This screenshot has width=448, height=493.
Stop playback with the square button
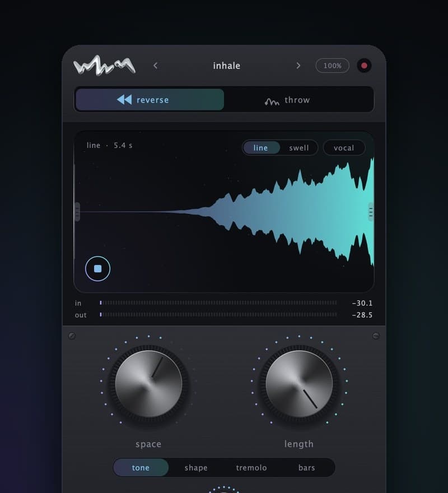pyautogui.click(x=97, y=268)
